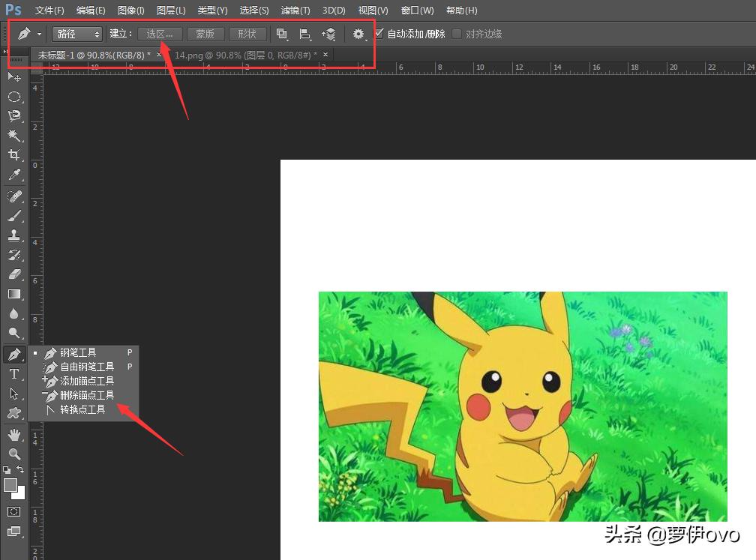756x560 pixels.
Task: Select the Move tool in toolbox
Action: [x=14, y=77]
